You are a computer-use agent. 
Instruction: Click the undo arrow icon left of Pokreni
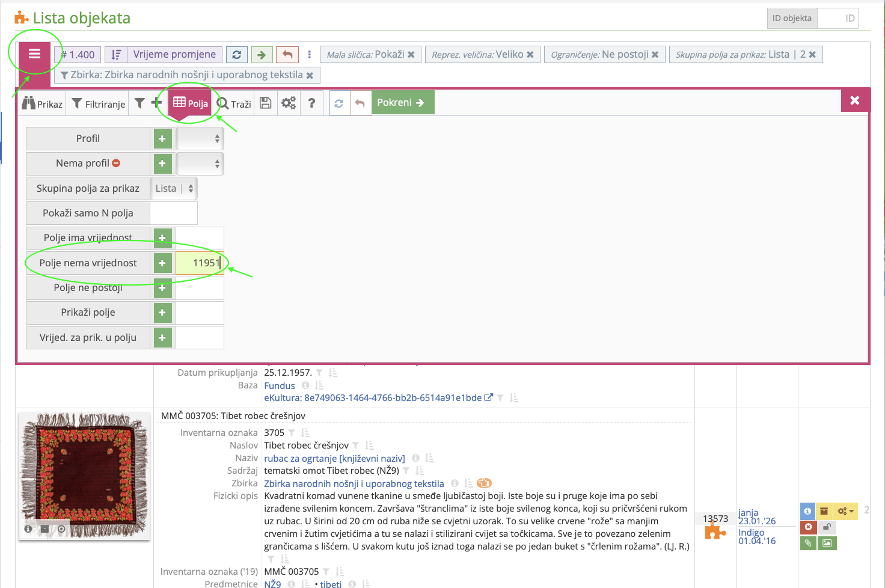(360, 103)
